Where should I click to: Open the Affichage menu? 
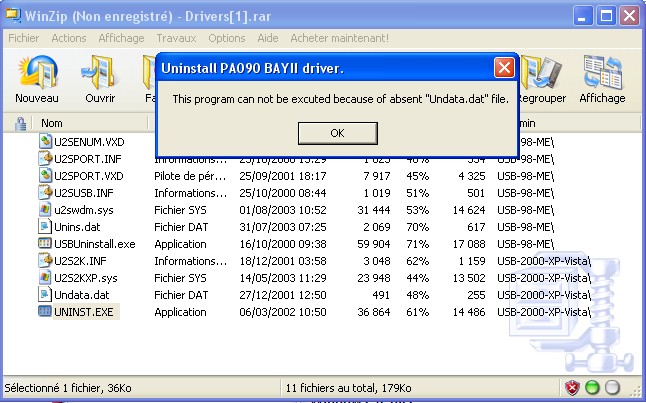pos(121,38)
